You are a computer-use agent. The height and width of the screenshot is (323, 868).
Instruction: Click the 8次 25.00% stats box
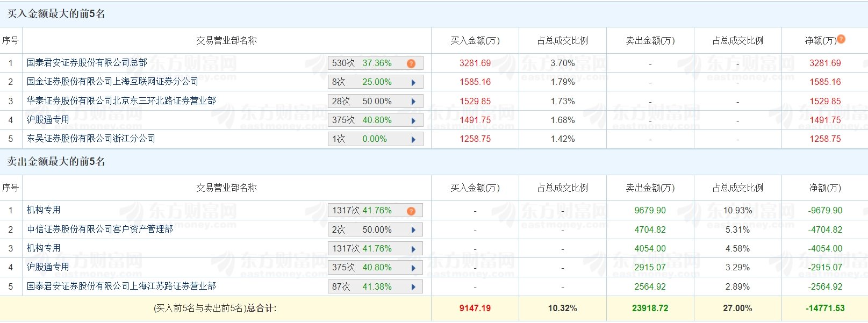[375, 82]
